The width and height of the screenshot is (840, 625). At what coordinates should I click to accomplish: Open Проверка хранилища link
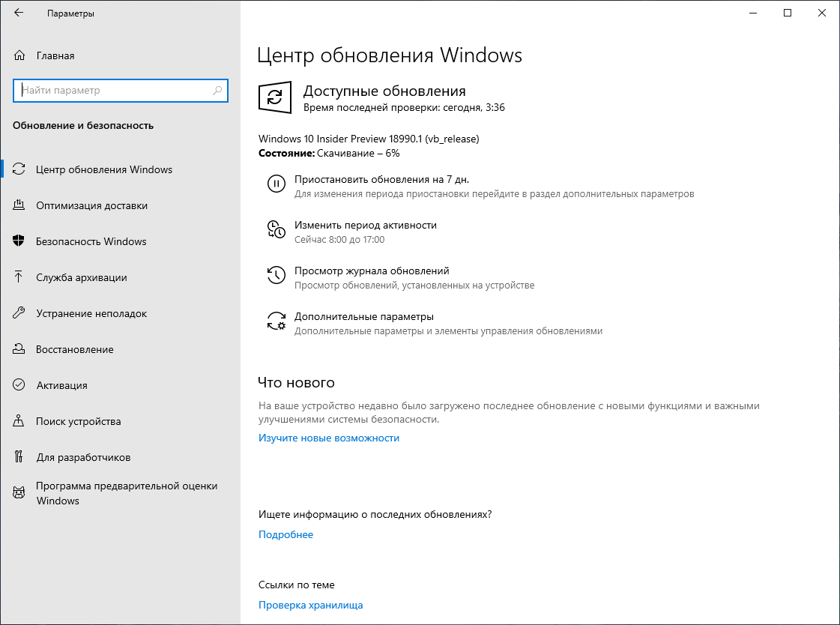[310, 605]
